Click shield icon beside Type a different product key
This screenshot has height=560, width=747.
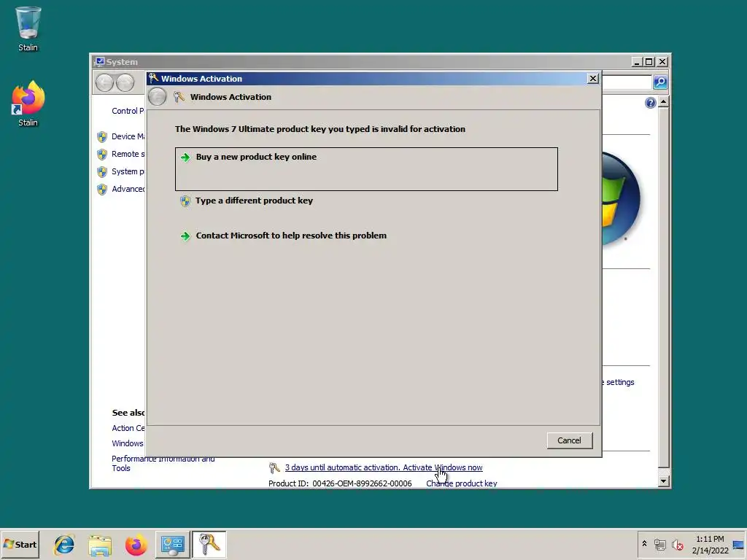185,201
